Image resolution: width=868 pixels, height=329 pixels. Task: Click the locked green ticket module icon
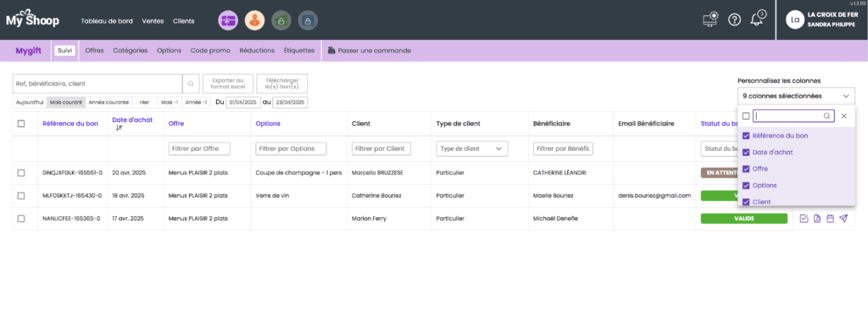pos(281,20)
